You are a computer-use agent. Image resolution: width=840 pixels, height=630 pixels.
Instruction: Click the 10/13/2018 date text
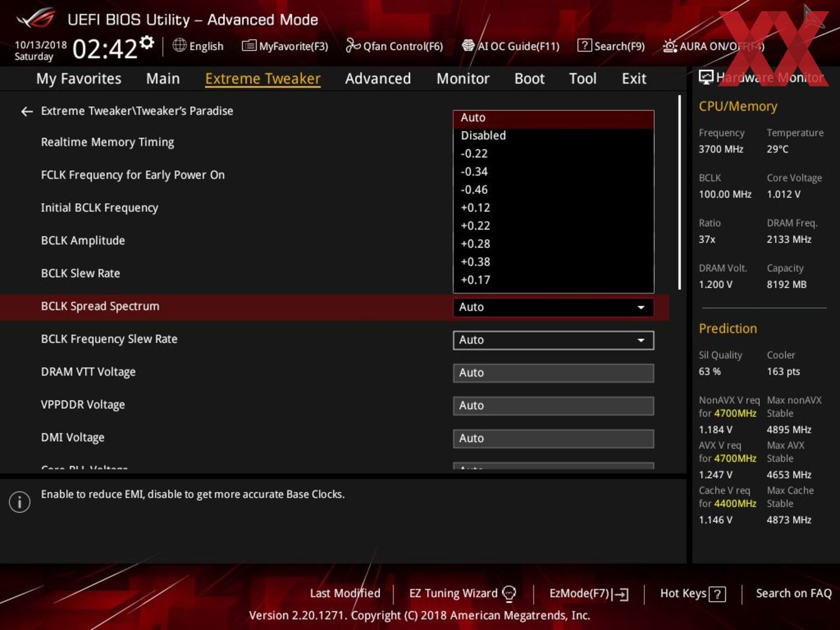(41, 44)
